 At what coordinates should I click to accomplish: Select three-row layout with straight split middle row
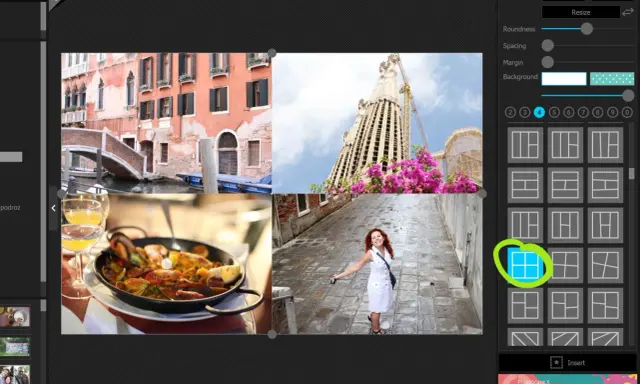click(x=525, y=185)
